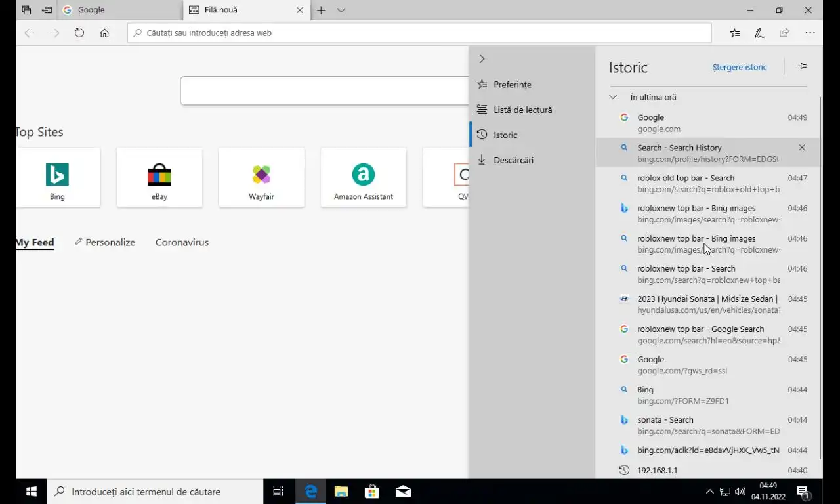Open Preferințe in the hub sidebar

click(532, 85)
